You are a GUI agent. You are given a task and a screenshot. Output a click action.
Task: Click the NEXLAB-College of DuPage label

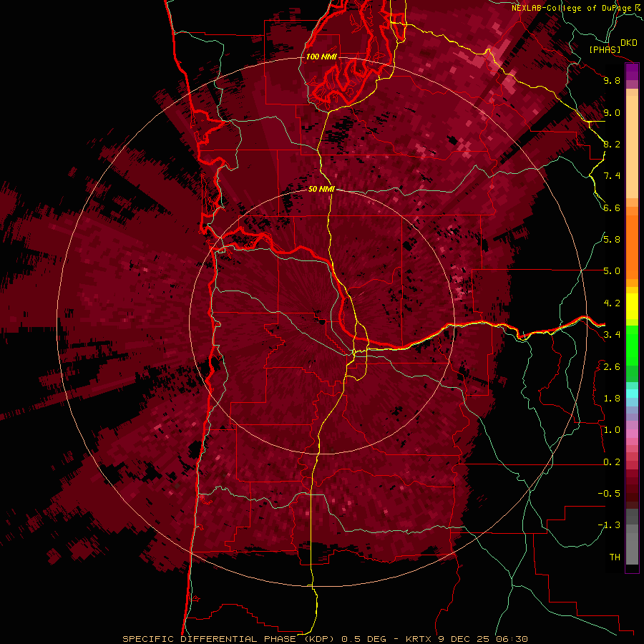(x=571, y=8)
